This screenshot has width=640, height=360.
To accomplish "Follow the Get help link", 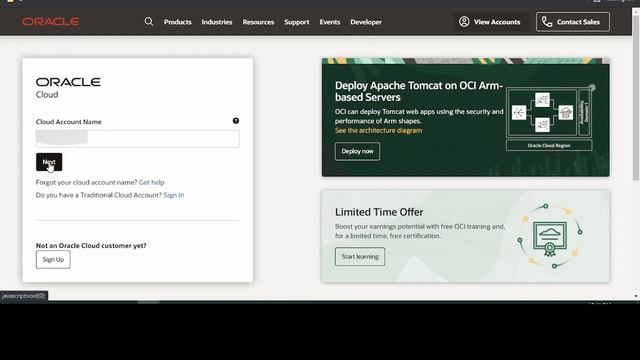I will (151, 182).
